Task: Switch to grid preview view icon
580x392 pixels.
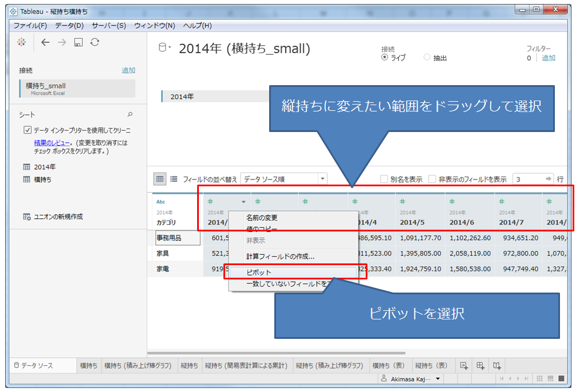Action: 161,179
